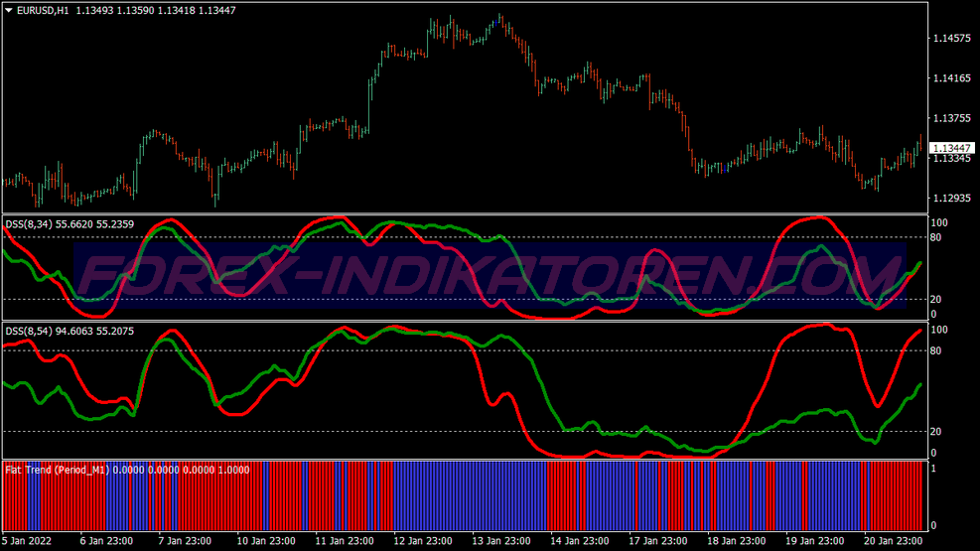This screenshot has width=980, height=551.
Task: Click the 10 Jan 23:00 time label
Action: coord(266,541)
